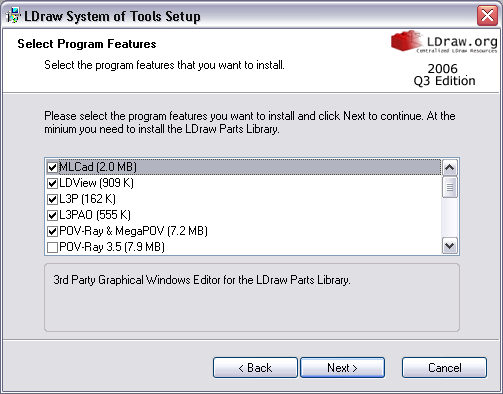This screenshot has height=394, width=503.
Task: Uncheck the MLCad (2.0 MB) checkbox
Action: [52, 167]
